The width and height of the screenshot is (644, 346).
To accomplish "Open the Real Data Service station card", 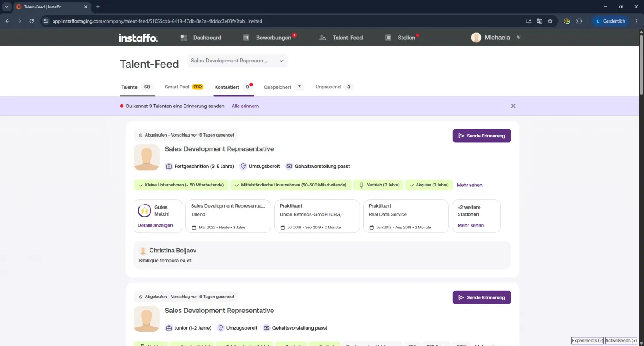I will [x=406, y=216].
